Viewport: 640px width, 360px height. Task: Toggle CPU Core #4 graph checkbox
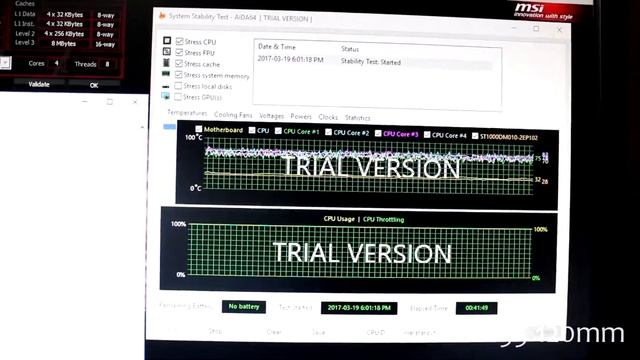point(427,134)
